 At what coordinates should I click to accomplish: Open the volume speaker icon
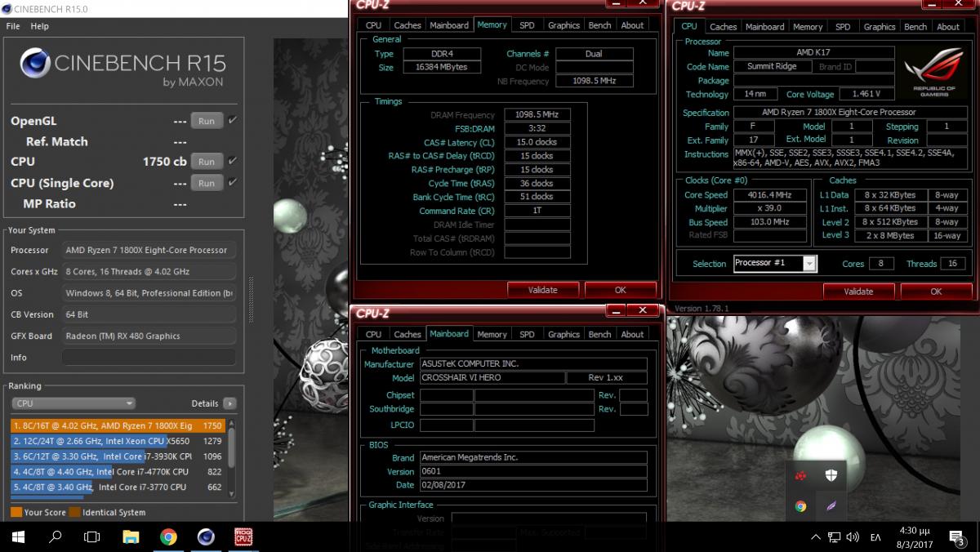(853, 536)
